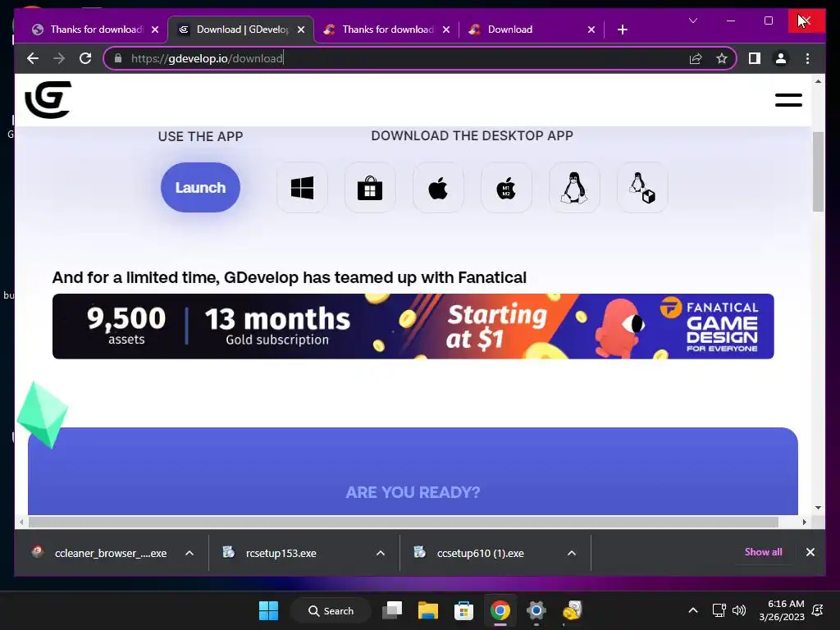
Task: Close the Download | GDevelop tab
Action: click(x=301, y=30)
